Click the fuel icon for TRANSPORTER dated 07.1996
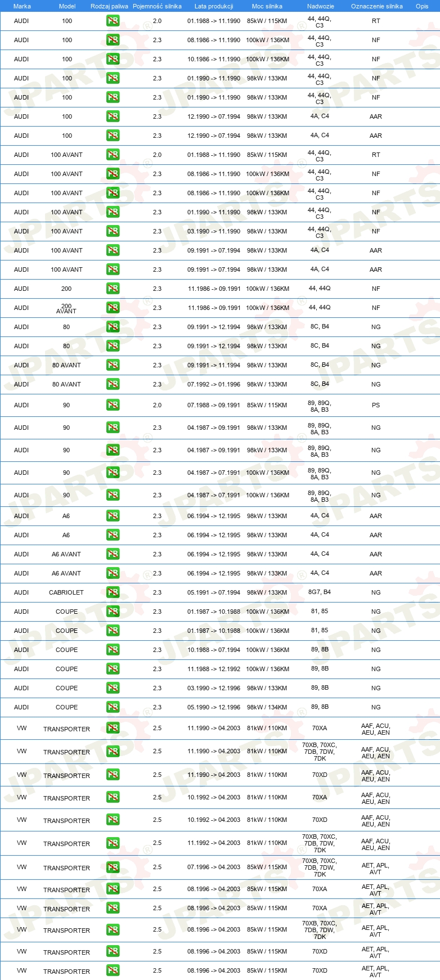The width and height of the screenshot is (440, 980). click(x=113, y=867)
